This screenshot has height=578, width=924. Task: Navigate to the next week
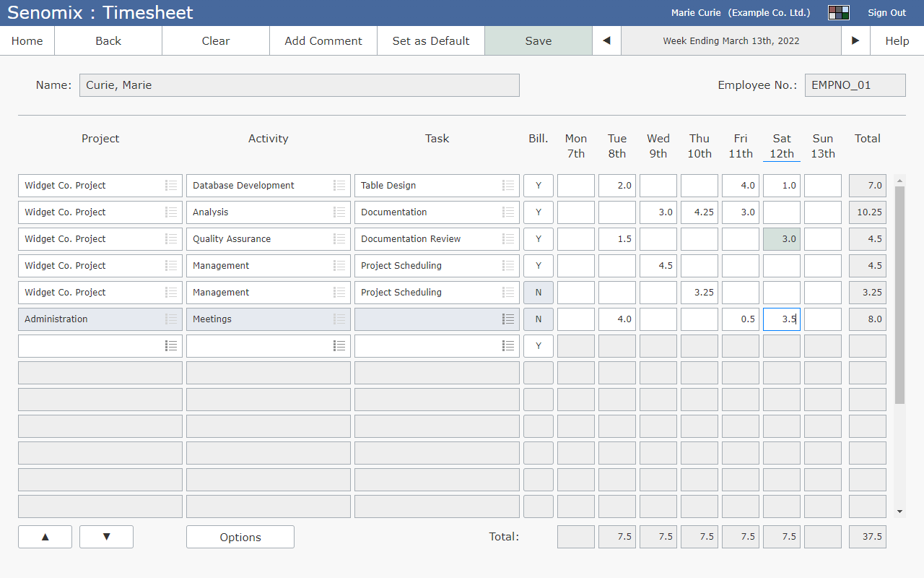click(x=855, y=40)
